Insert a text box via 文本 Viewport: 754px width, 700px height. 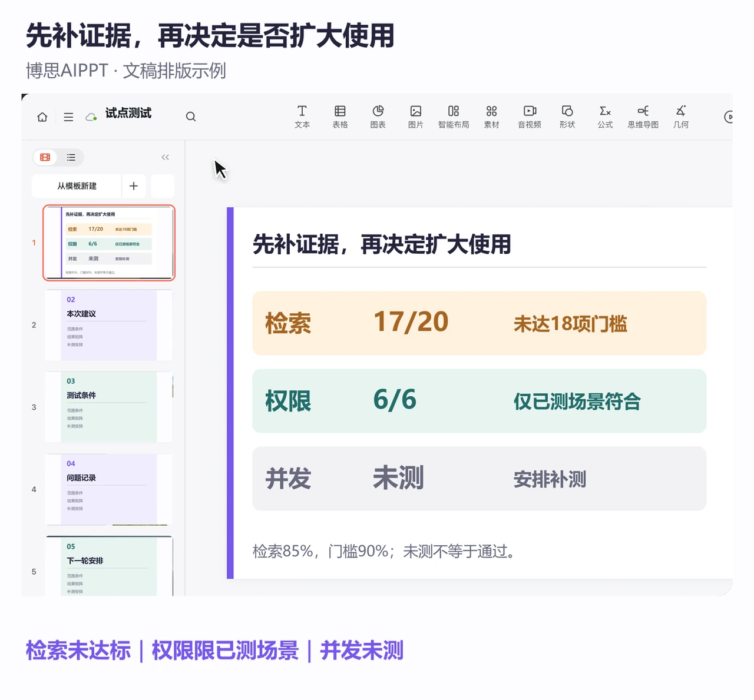(302, 117)
